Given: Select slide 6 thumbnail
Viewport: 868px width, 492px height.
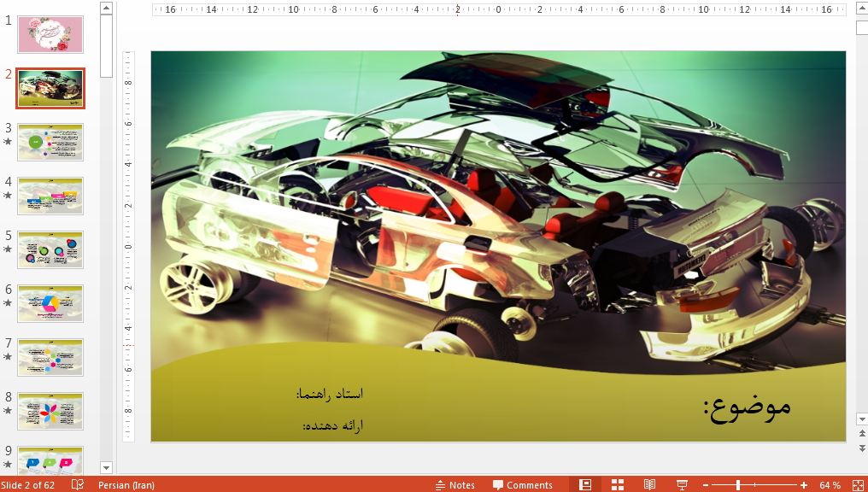Looking at the screenshot, I should 50,303.
